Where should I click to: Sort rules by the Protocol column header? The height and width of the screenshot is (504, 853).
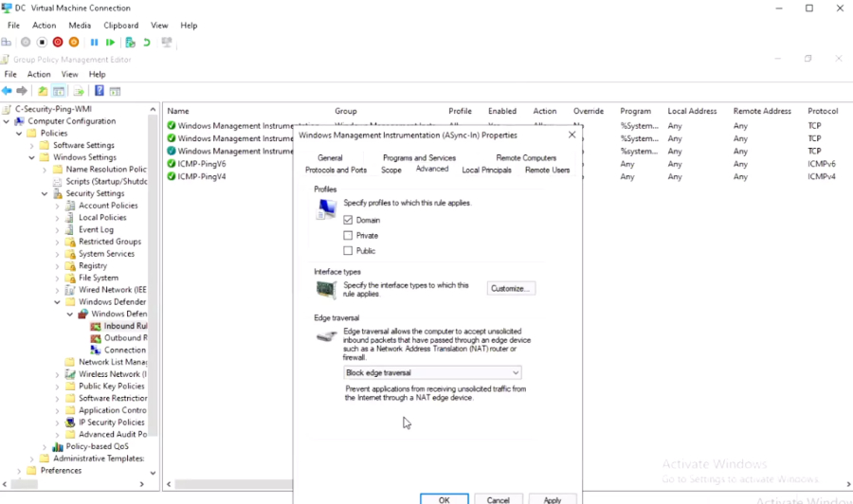(x=823, y=111)
